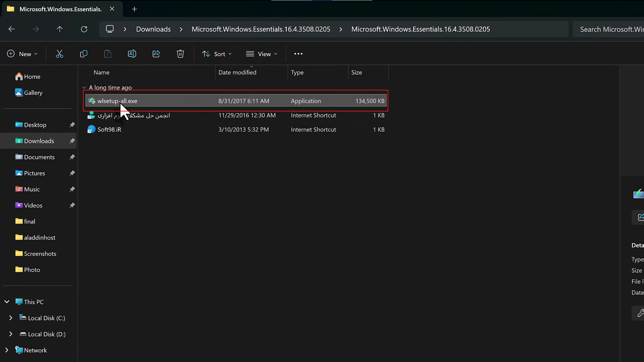Open the aladdinhost folder in sidebar
Image resolution: width=644 pixels, height=362 pixels.
click(35, 237)
